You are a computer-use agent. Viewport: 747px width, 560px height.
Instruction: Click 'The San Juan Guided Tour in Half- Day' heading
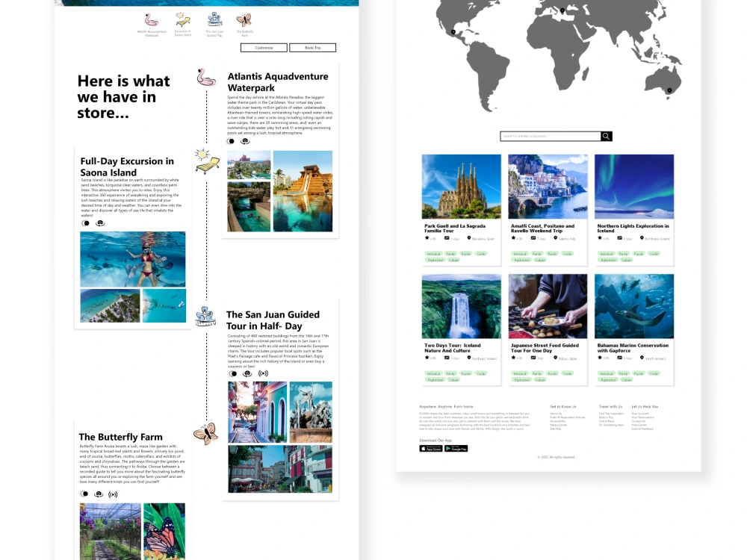(273, 320)
